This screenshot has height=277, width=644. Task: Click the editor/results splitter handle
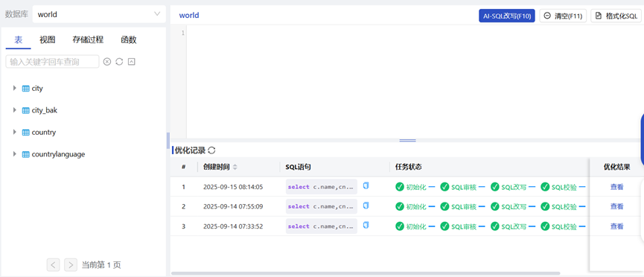407,140
